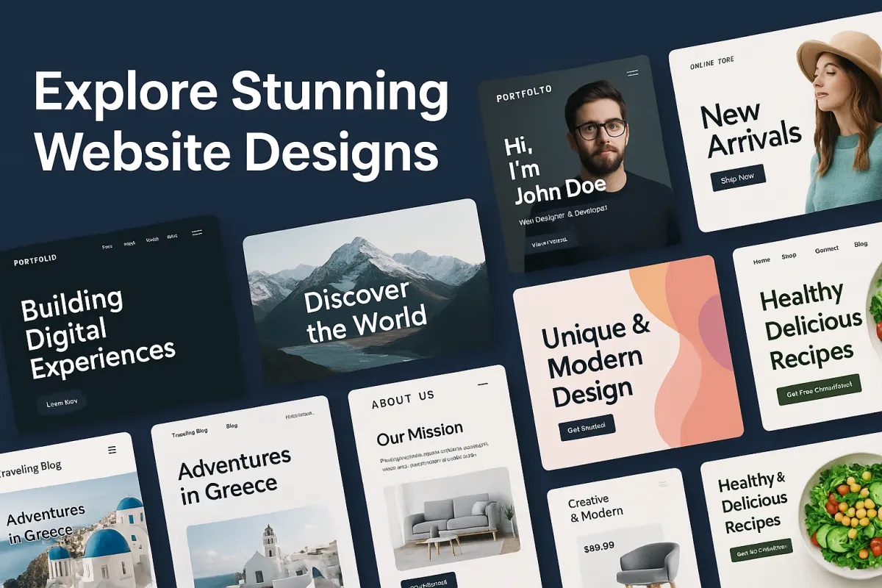Click the gray sofa image on About Us card
Image resolution: width=882 pixels, height=588 pixels.
453,518
